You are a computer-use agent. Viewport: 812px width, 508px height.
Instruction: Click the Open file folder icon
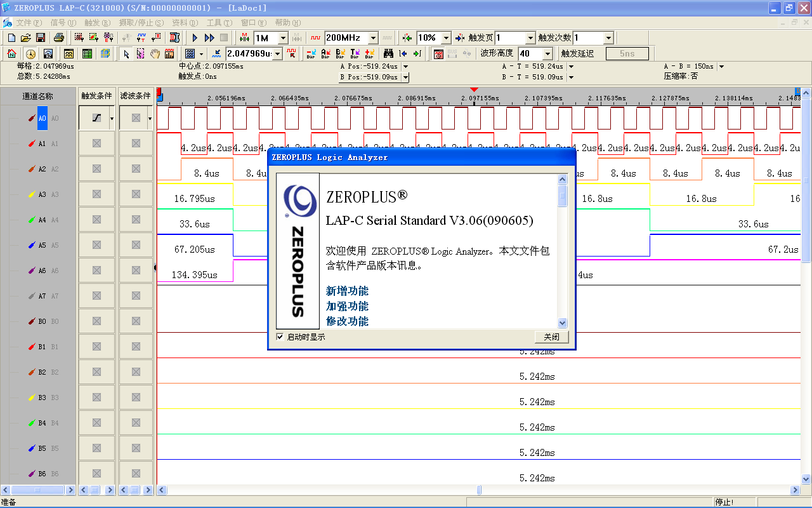26,38
